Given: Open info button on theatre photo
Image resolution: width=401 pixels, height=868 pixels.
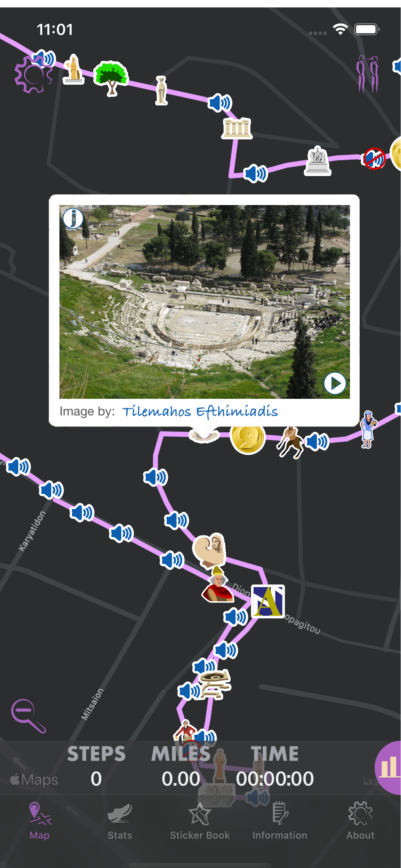Looking at the screenshot, I should [73, 218].
